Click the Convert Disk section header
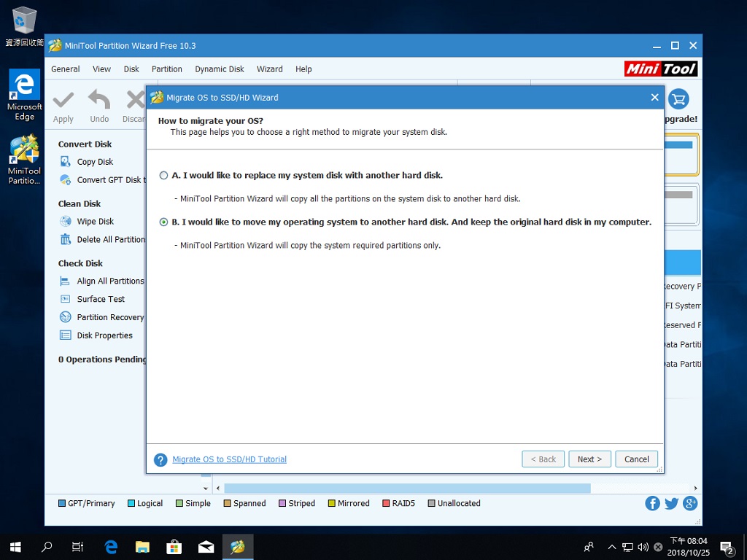The image size is (747, 560). (85, 144)
